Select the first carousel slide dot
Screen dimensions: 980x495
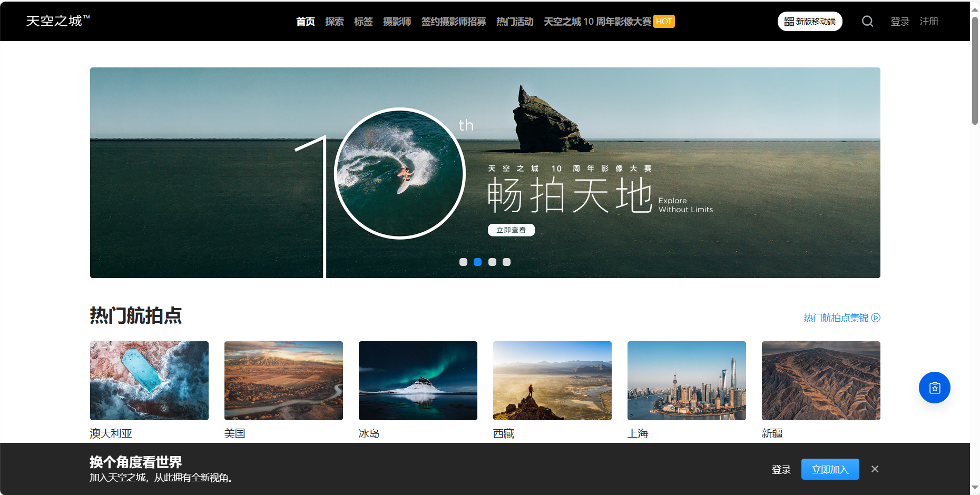[463, 262]
